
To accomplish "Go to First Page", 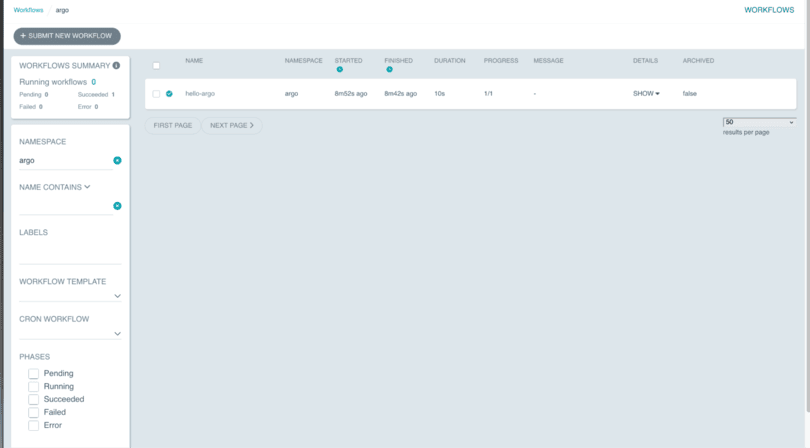I will click(173, 126).
